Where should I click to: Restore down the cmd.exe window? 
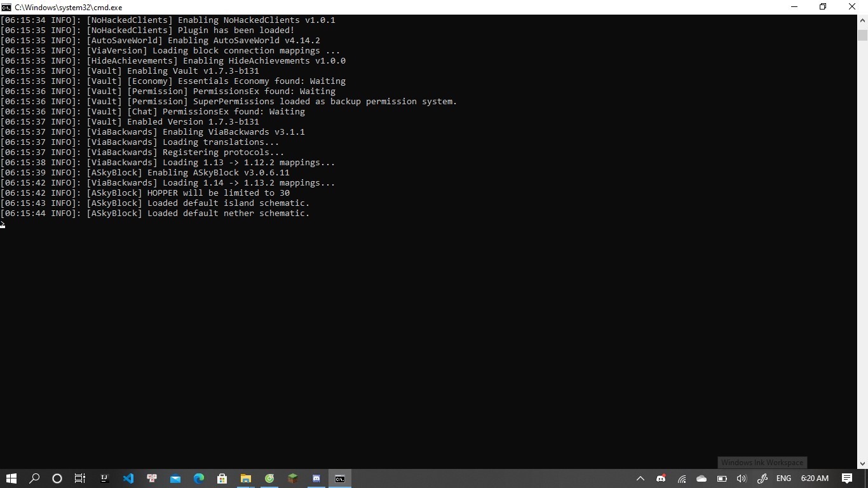823,7
